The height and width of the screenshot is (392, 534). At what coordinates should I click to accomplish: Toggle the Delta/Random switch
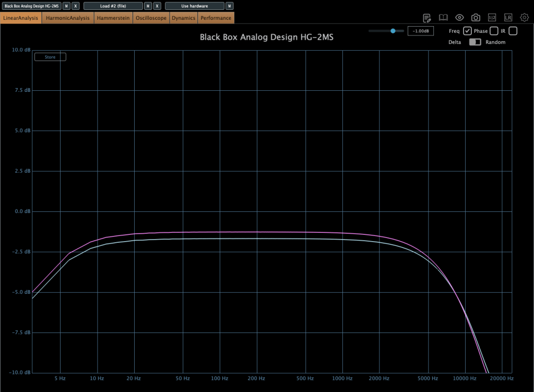pyautogui.click(x=474, y=42)
